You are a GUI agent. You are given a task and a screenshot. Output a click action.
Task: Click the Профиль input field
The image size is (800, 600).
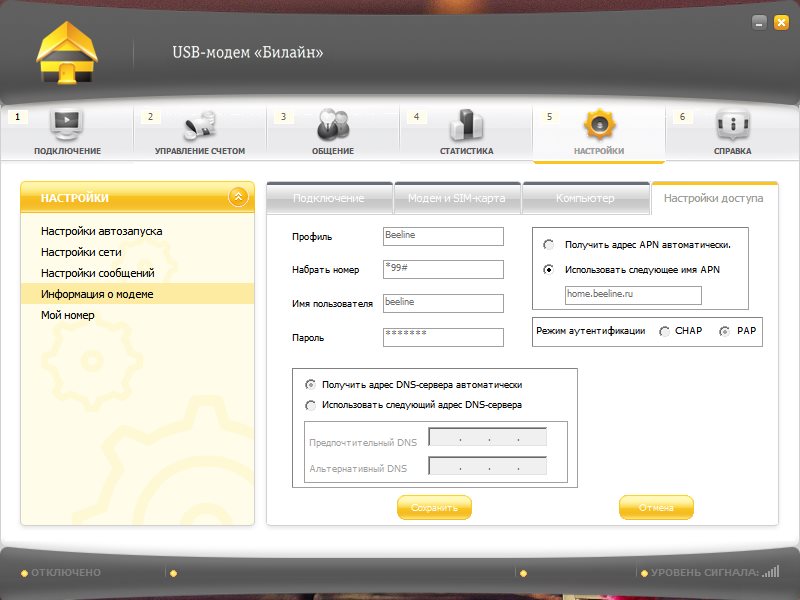click(443, 236)
